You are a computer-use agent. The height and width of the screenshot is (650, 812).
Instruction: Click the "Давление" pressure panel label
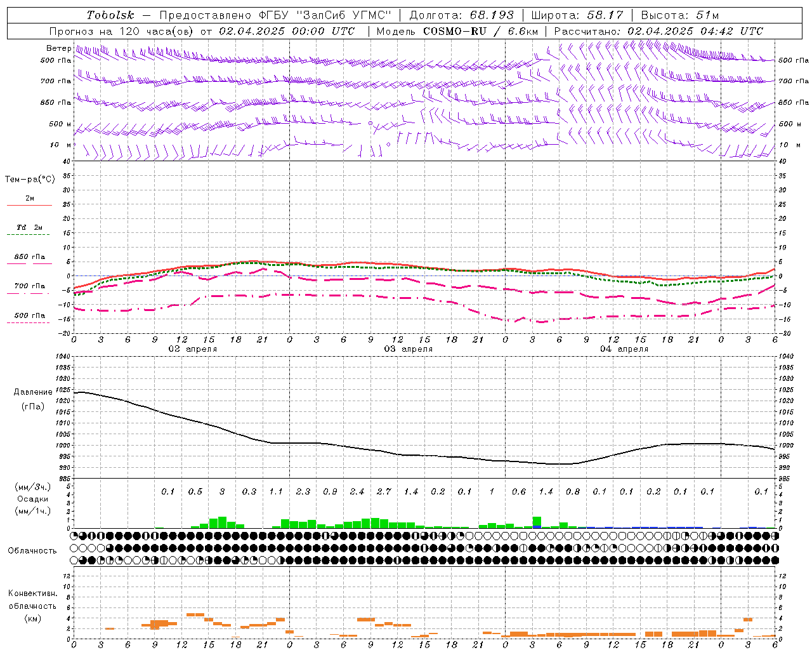click(x=33, y=392)
